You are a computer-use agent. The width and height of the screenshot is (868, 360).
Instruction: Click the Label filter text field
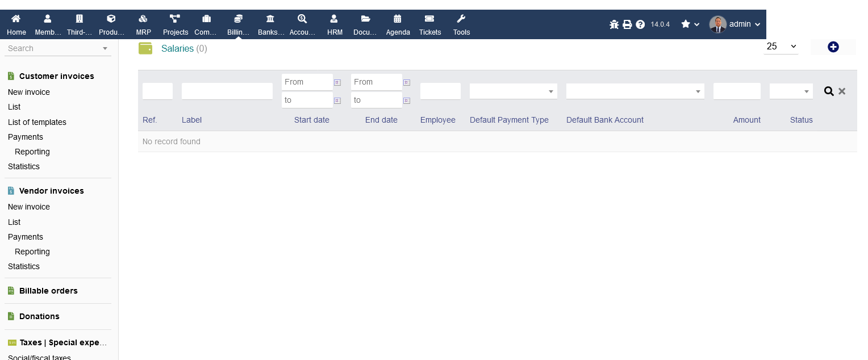pos(227,91)
